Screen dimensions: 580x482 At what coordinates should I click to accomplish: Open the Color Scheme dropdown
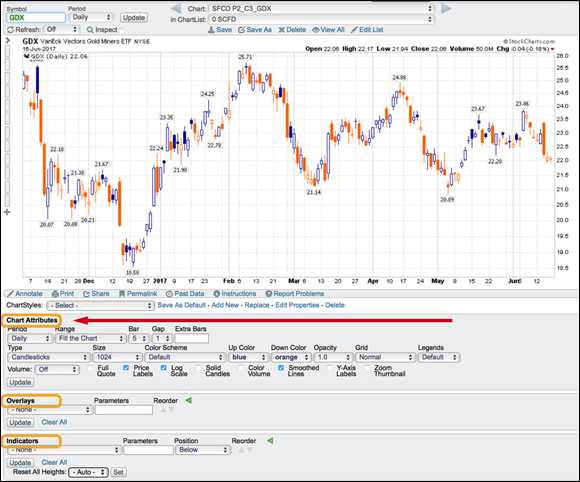(185, 357)
